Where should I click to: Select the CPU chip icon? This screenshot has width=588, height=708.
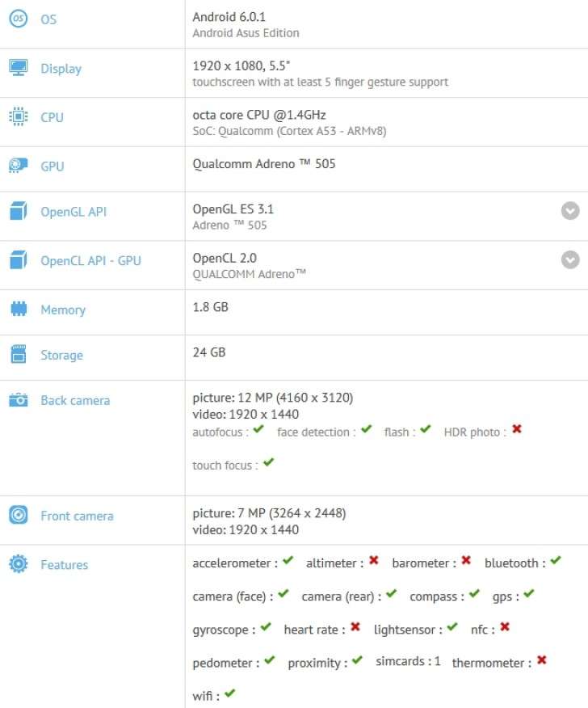(x=18, y=116)
